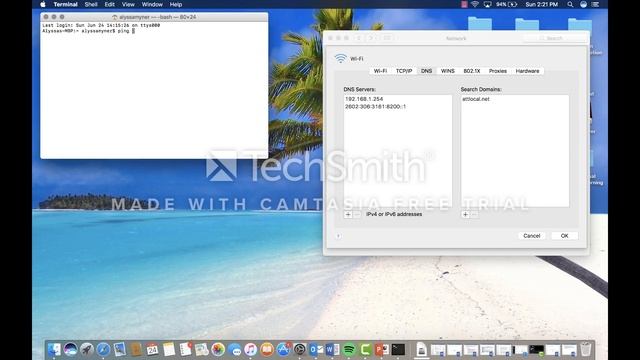Click the help question mark button
The width and height of the screenshot is (640, 360).
click(338, 236)
